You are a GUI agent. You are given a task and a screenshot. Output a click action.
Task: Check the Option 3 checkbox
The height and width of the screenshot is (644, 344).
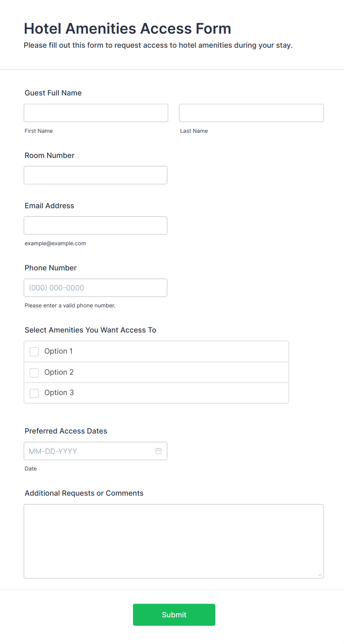(34, 393)
